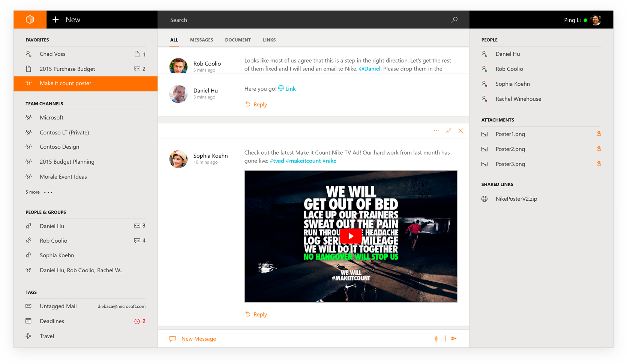Click red clock icon beside Deadlines count

point(137,321)
